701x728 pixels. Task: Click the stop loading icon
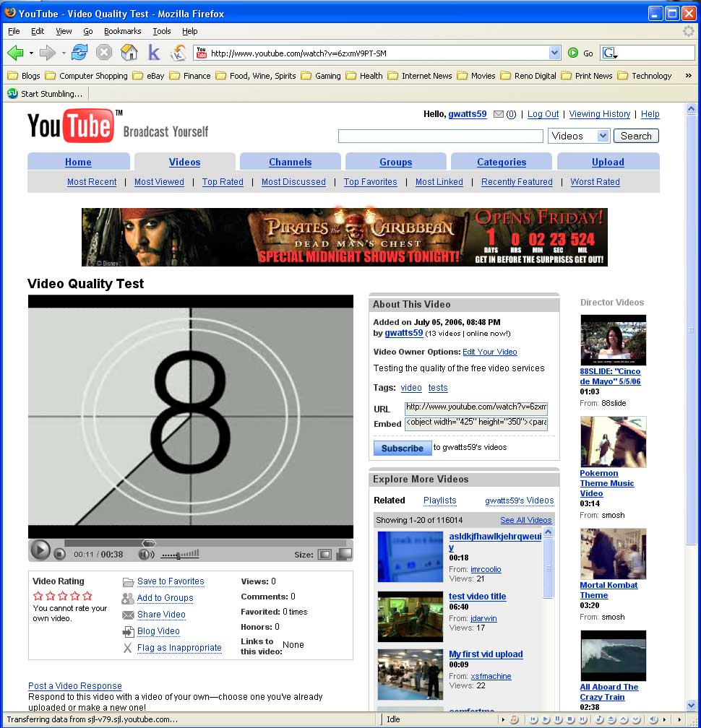point(104,53)
